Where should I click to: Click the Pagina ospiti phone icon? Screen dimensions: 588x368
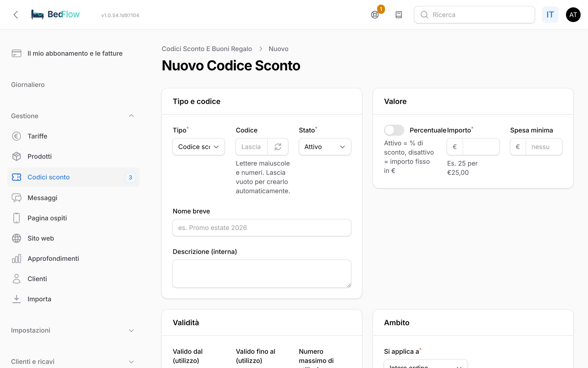(x=17, y=218)
